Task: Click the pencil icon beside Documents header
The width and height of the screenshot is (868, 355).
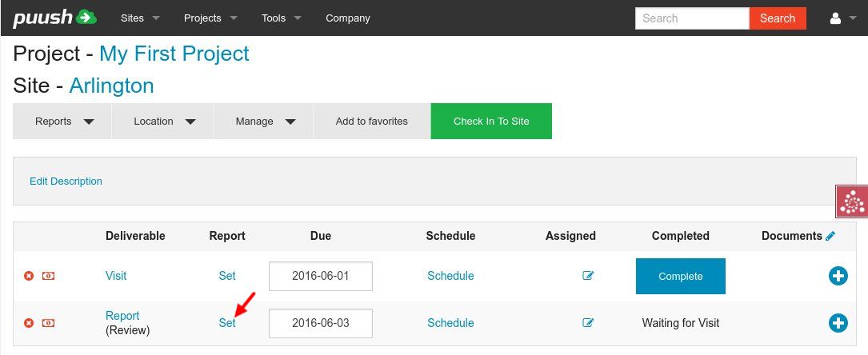Action: (x=830, y=236)
